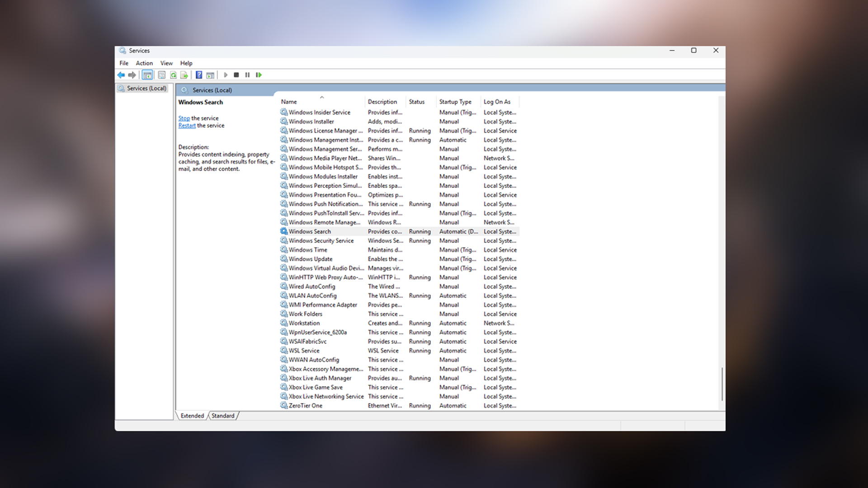The width and height of the screenshot is (868, 488).
Task: Switch to the Extended tab
Action: pos(192,416)
